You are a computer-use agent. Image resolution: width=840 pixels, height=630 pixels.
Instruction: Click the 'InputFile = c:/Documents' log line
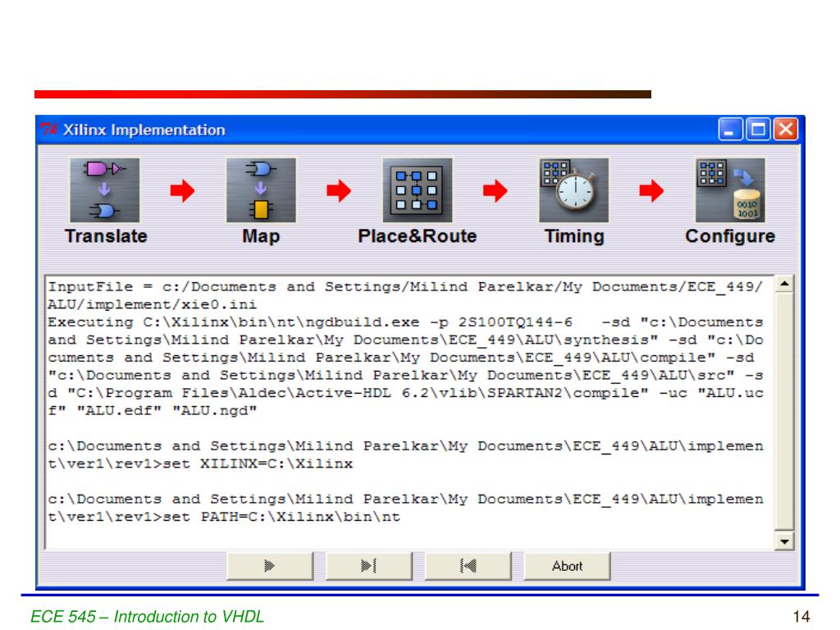(405, 287)
